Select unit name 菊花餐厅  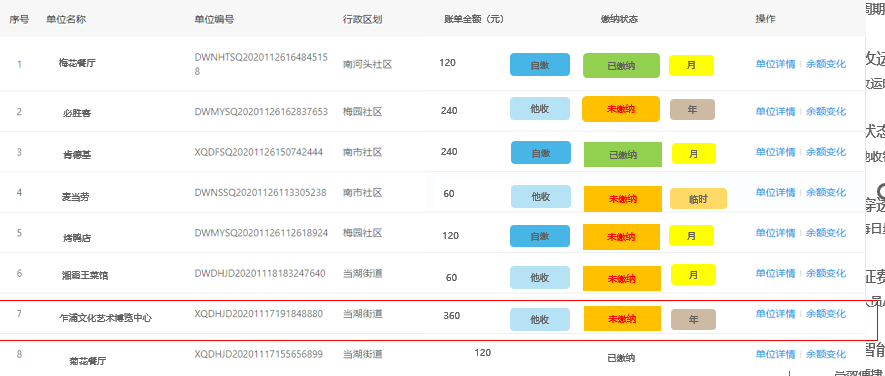click(87, 360)
